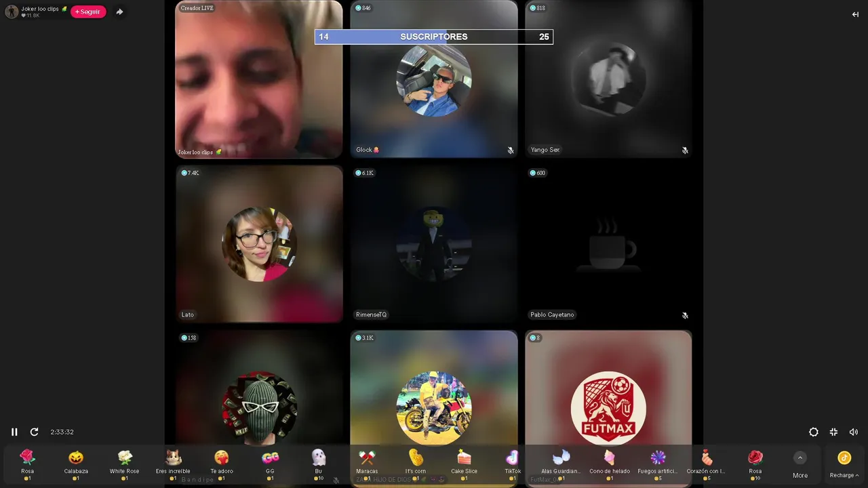
Task: Click the 2:33:32 elapsed time label
Action: (62, 432)
